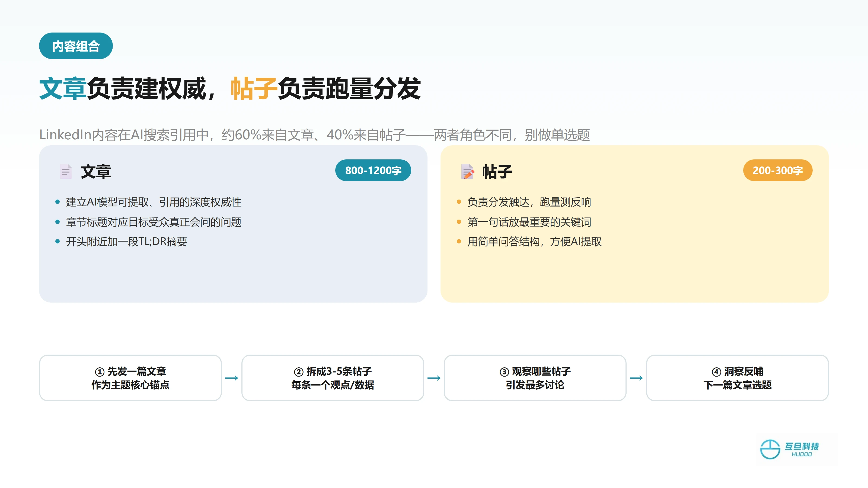Image resolution: width=868 pixels, height=488 pixels.
Task: Click the pencil-note icon beside 帖子 heading
Action: (x=468, y=171)
